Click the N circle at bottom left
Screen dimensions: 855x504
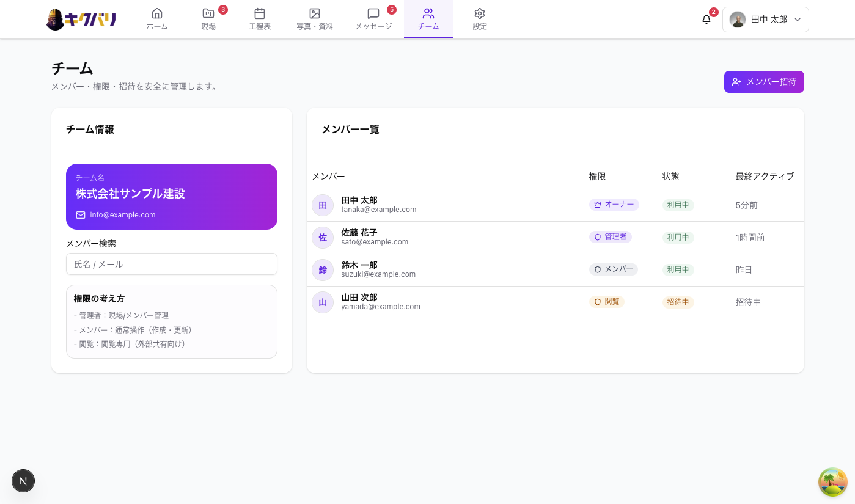click(23, 481)
